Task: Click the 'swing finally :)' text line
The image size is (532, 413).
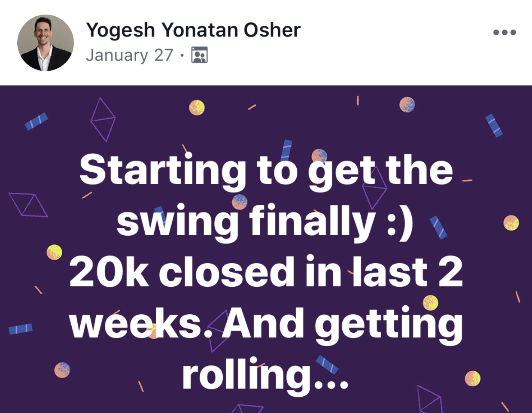Action: pos(264,222)
